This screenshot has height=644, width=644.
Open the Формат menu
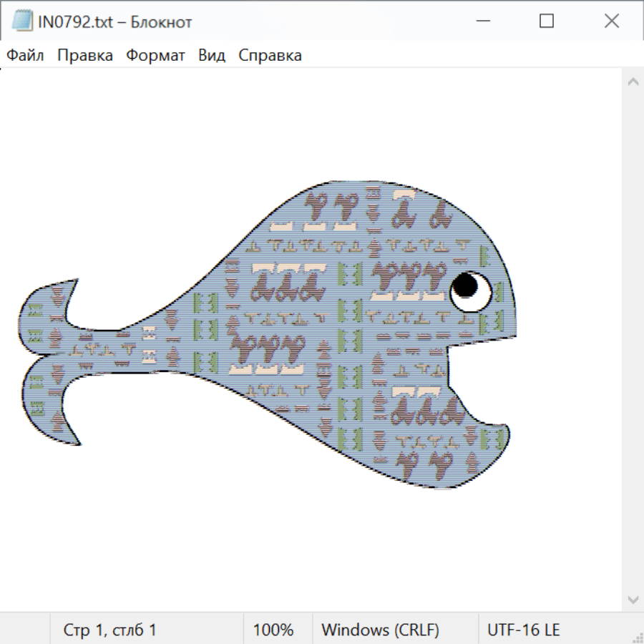point(155,56)
